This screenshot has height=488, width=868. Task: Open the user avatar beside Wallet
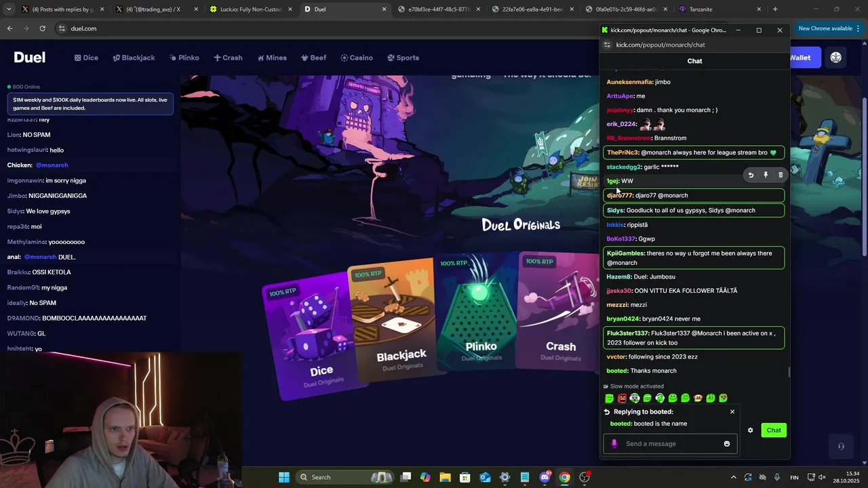coord(835,58)
